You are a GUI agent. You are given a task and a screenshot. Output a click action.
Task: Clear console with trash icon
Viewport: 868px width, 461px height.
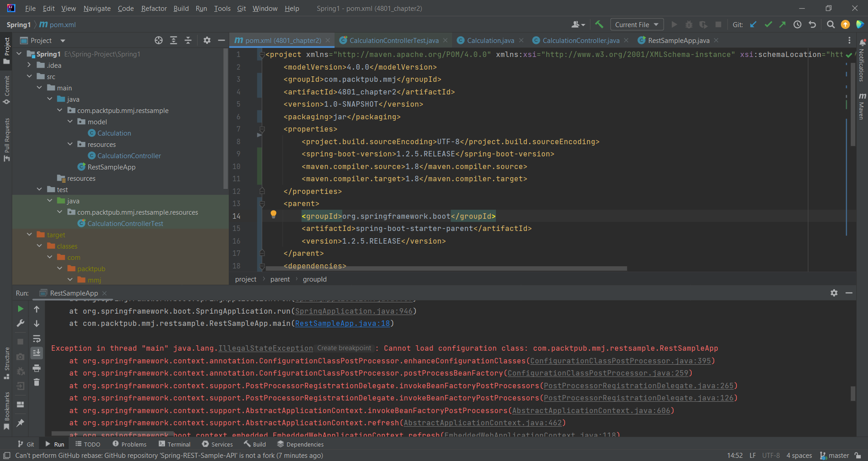(37, 382)
